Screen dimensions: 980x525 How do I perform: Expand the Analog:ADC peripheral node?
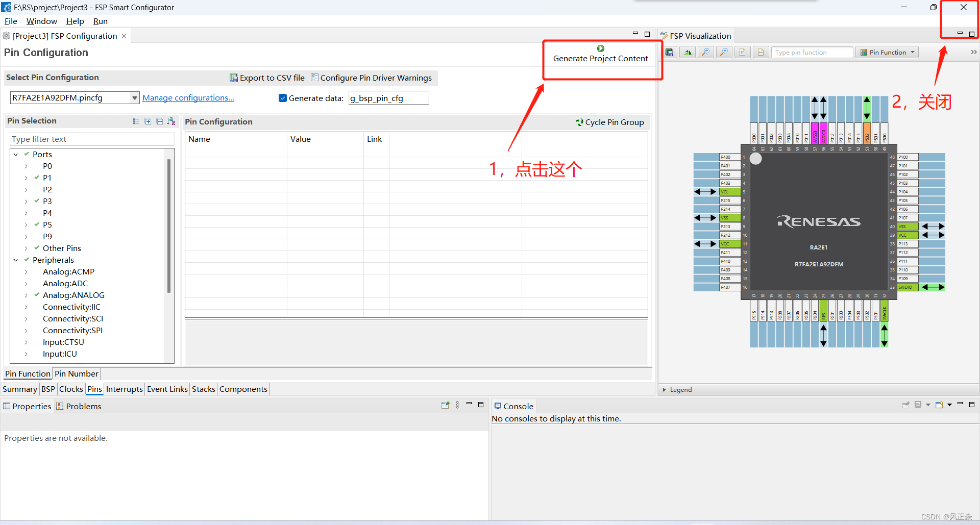point(26,284)
